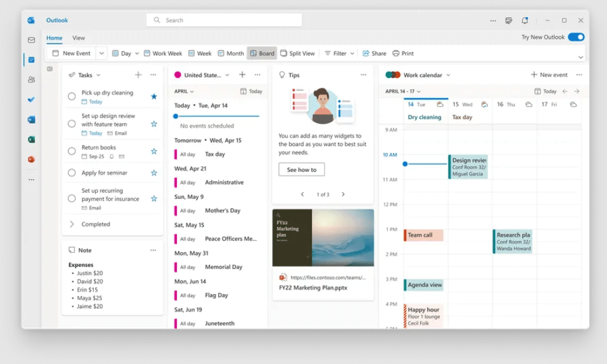This screenshot has height=364, width=607.
Task: Complete the Set up design review task
Action: [72, 124]
